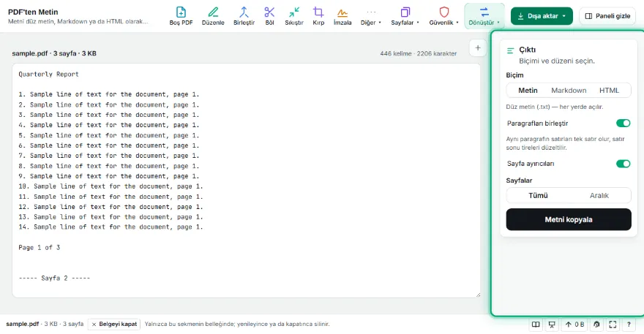This screenshot has height=334, width=644.
Task: Select the Metin format tab
Action: 528,91
